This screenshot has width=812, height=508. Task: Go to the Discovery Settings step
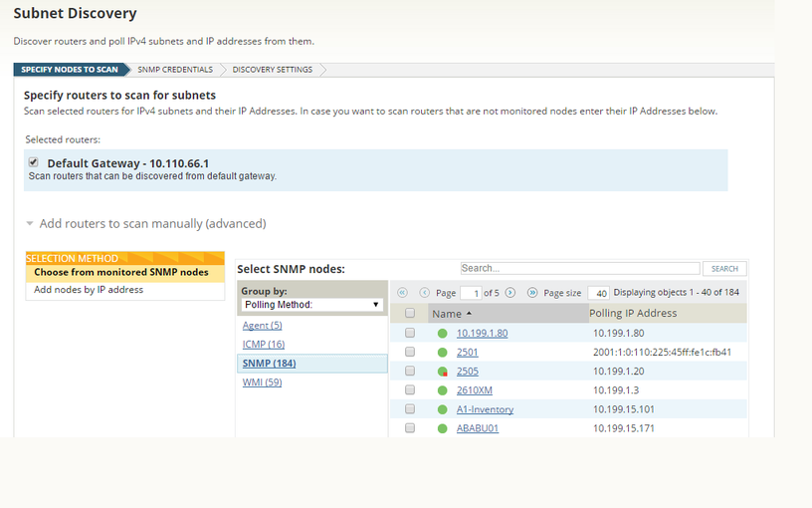(273, 70)
